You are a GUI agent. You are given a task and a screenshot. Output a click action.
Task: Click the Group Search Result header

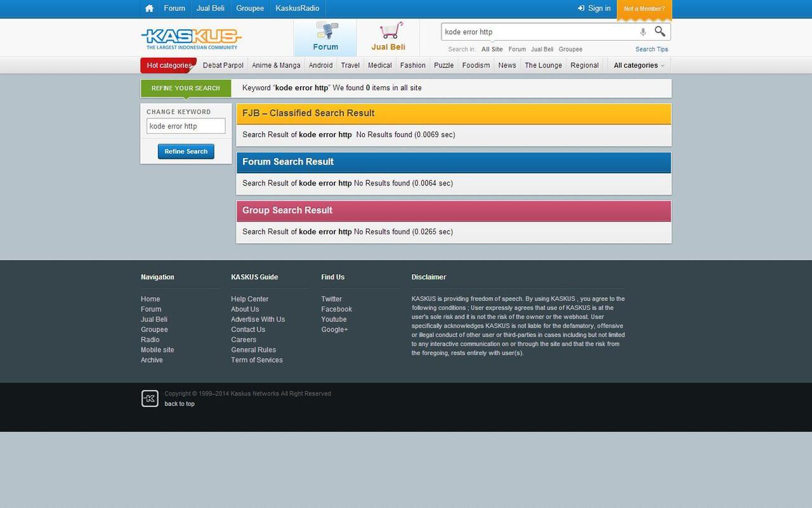click(454, 211)
